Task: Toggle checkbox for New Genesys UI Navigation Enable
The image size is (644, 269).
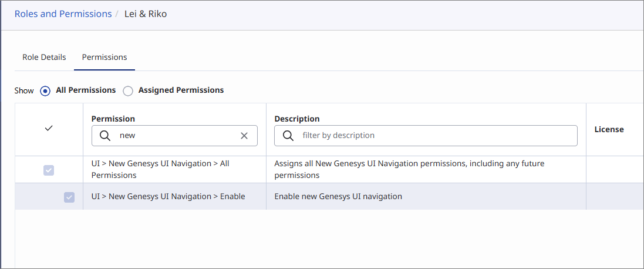Action: pyautogui.click(x=69, y=197)
